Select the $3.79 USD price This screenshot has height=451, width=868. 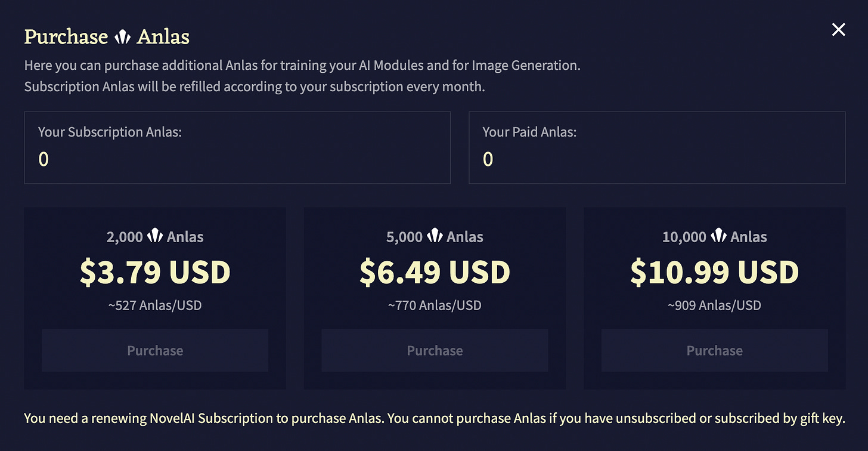[x=155, y=272]
